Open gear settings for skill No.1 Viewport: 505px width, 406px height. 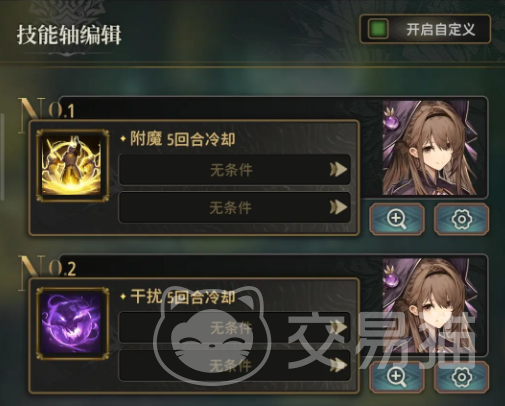tap(462, 219)
